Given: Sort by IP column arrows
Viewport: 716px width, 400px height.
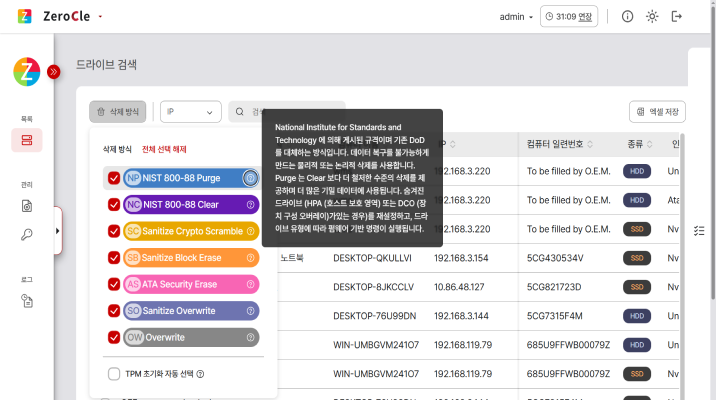Looking at the screenshot, I should pyautogui.click(x=453, y=144).
